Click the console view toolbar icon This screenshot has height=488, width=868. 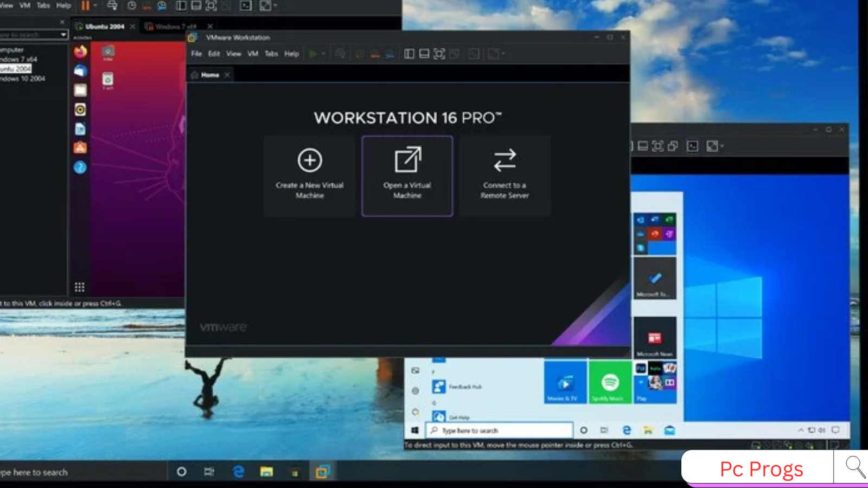click(x=474, y=54)
